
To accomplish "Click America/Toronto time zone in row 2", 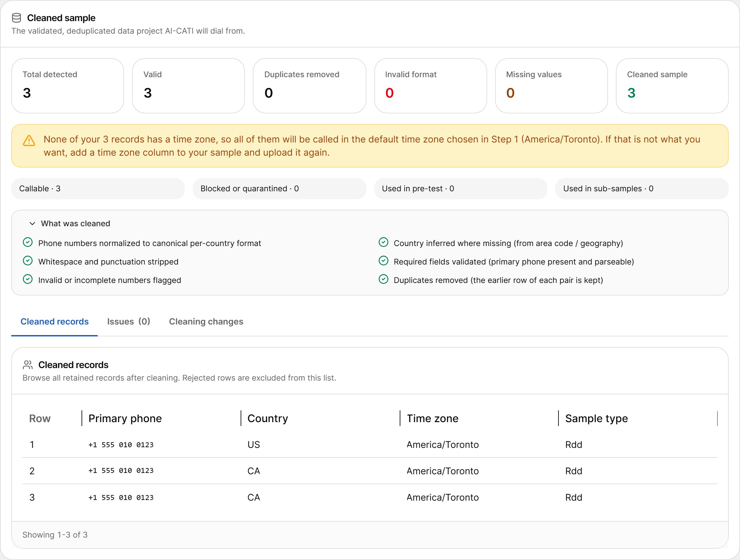I will pyautogui.click(x=443, y=471).
